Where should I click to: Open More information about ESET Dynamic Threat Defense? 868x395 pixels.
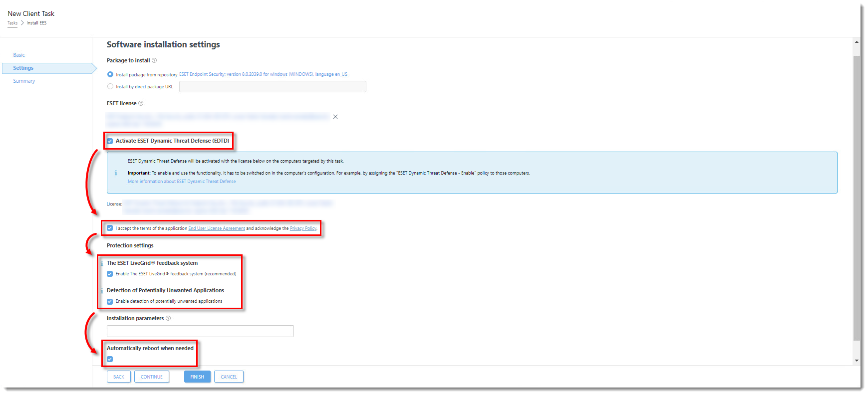click(182, 182)
